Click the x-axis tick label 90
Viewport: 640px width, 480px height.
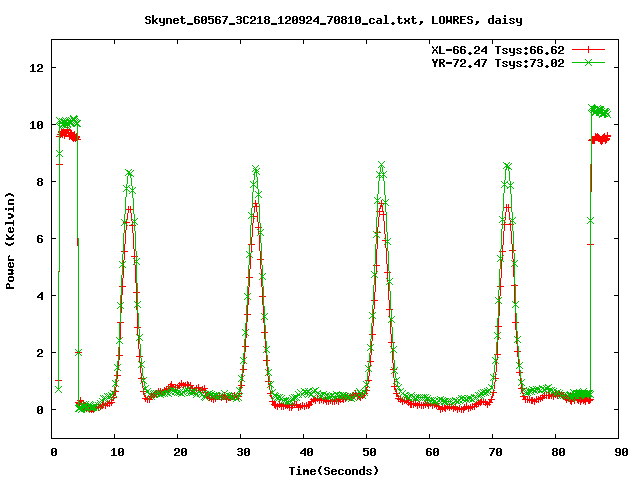[x=621, y=452]
